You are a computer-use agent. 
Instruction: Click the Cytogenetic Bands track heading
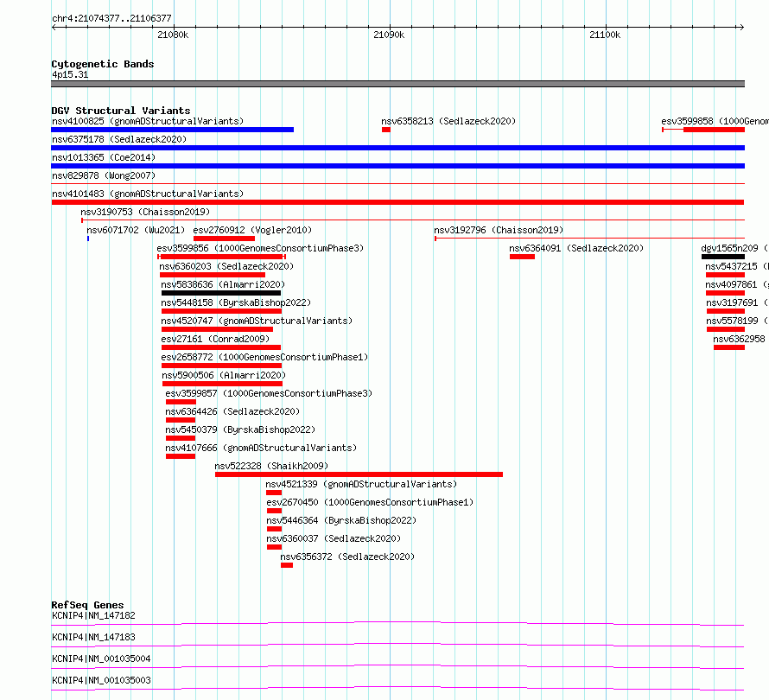[103, 64]
